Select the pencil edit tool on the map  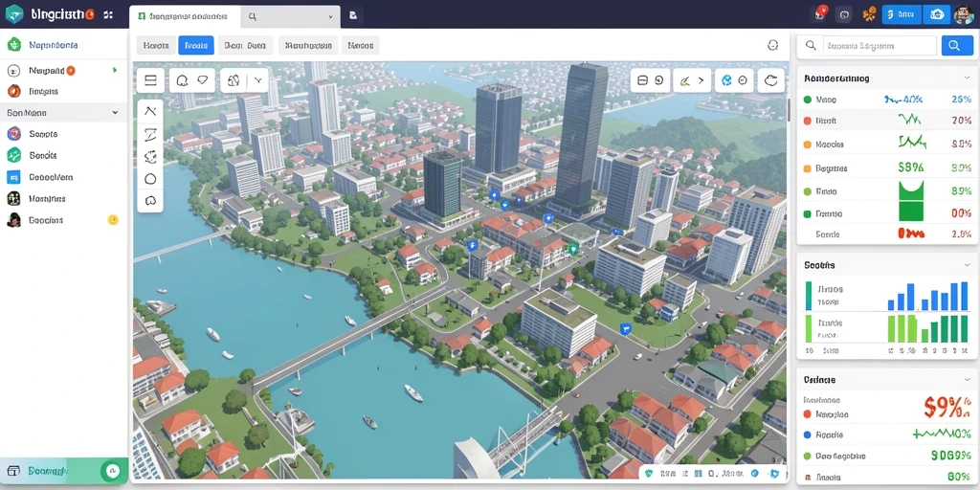point(685,80)
